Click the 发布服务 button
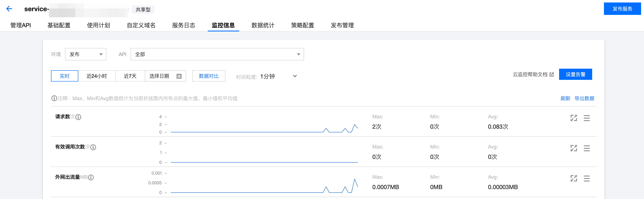 pos(622,9)
